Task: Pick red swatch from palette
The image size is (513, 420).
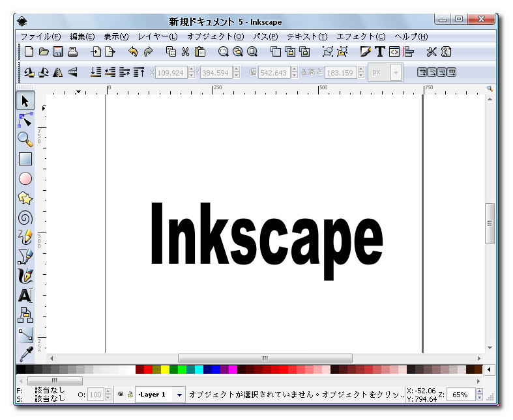Action: (148, 370)
